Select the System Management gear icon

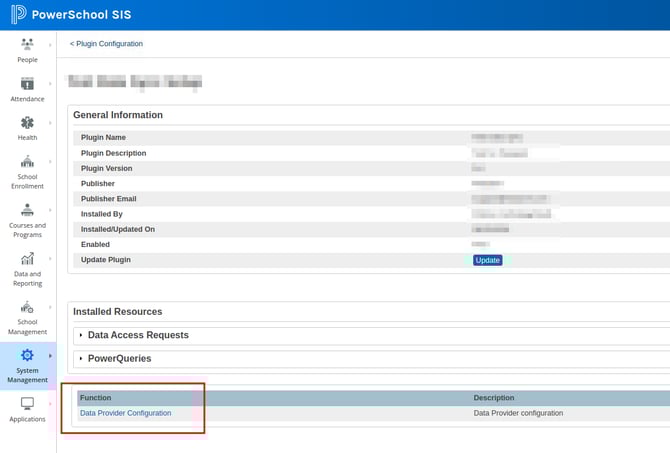[x=27, y=355]
